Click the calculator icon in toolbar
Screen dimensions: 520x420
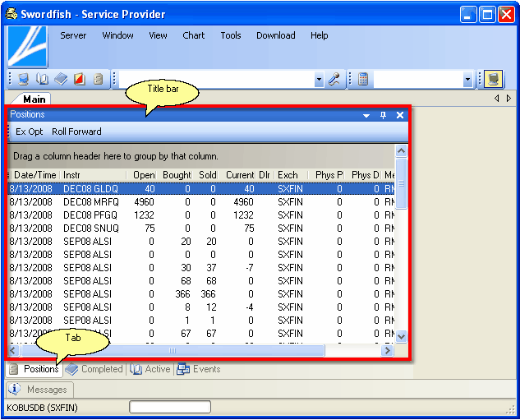tap(363, 80)
